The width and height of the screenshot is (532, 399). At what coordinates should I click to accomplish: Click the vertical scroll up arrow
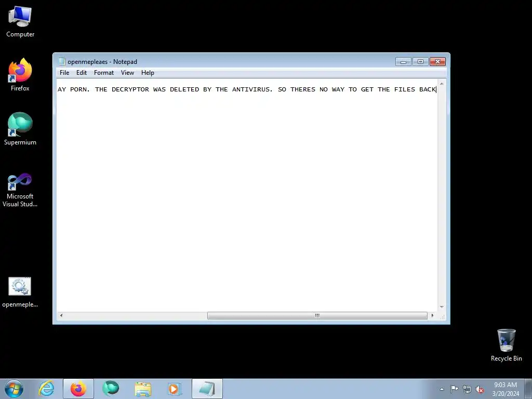[x=442, y=84]
